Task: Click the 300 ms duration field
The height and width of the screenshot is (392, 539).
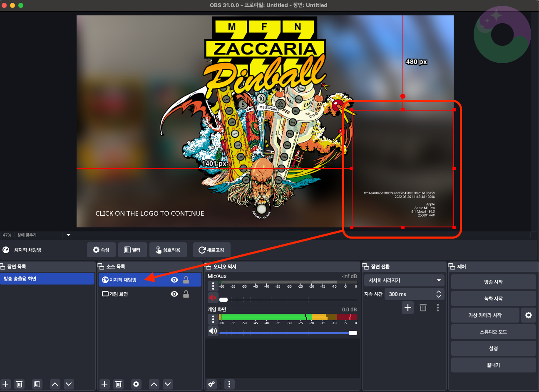Action: pos(408,294)
